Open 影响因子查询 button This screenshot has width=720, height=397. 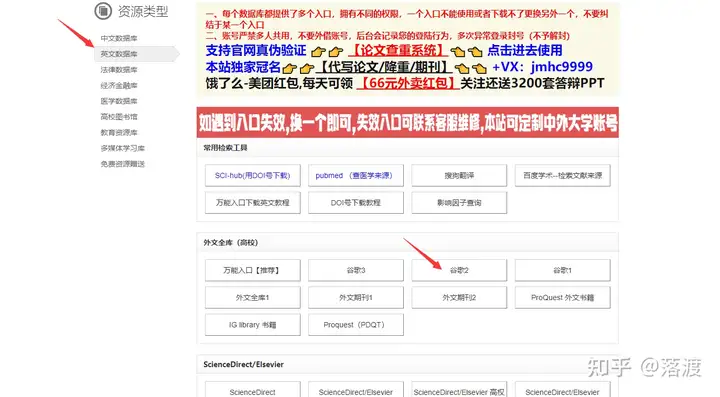pyautogui.click(x=459, y=202)
